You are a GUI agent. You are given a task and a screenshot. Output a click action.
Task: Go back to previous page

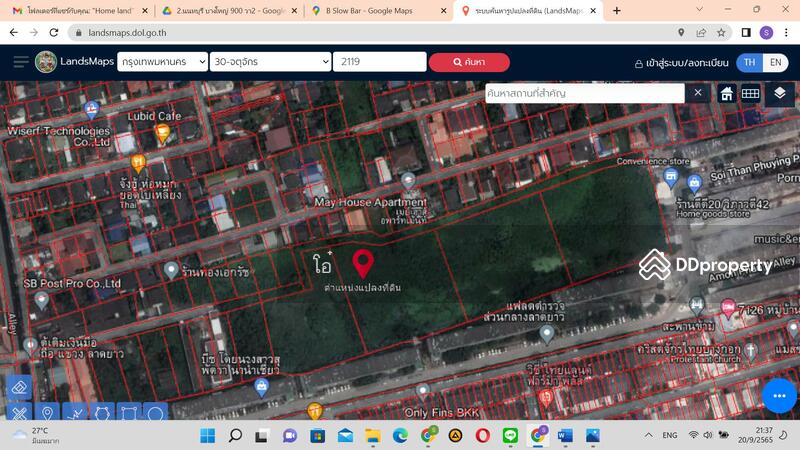[14, 33]
